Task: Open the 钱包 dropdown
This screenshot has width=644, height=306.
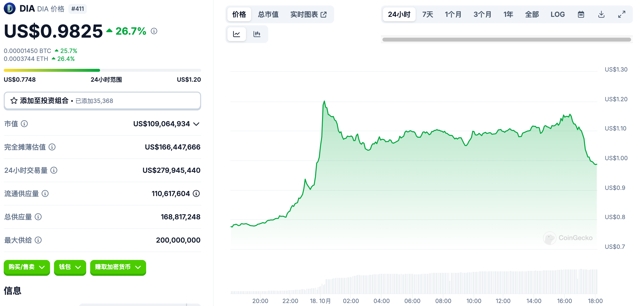Action: click(70, 267)
